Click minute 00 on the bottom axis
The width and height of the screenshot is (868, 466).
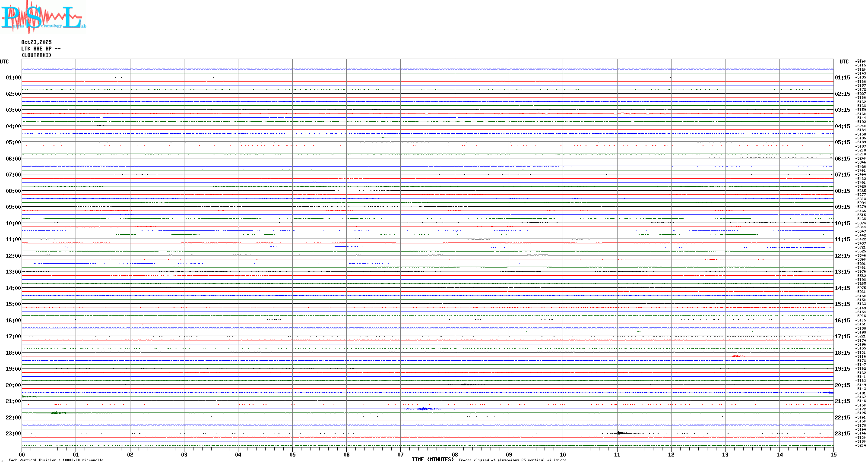pyautogui.click(x=22, y=454)
